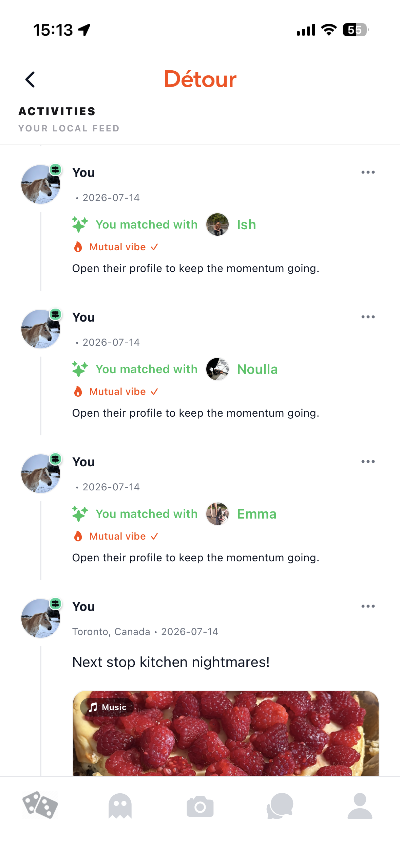Open options menu for Ish match post
The width and height of the screenshot is (400, 868).
pyautogui.click(x=368, y=172)
